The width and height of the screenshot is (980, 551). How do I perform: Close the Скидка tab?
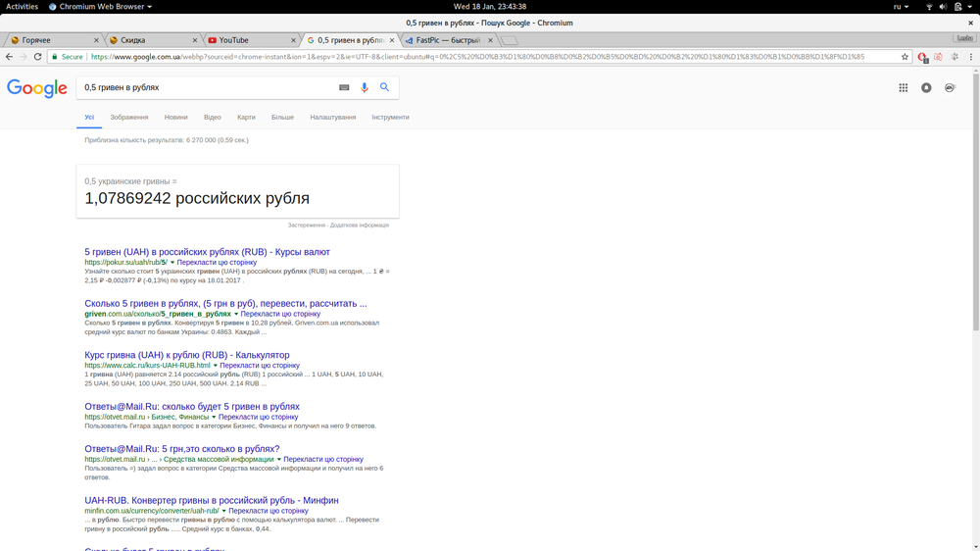pyautogui.click(x=194, y=40)
